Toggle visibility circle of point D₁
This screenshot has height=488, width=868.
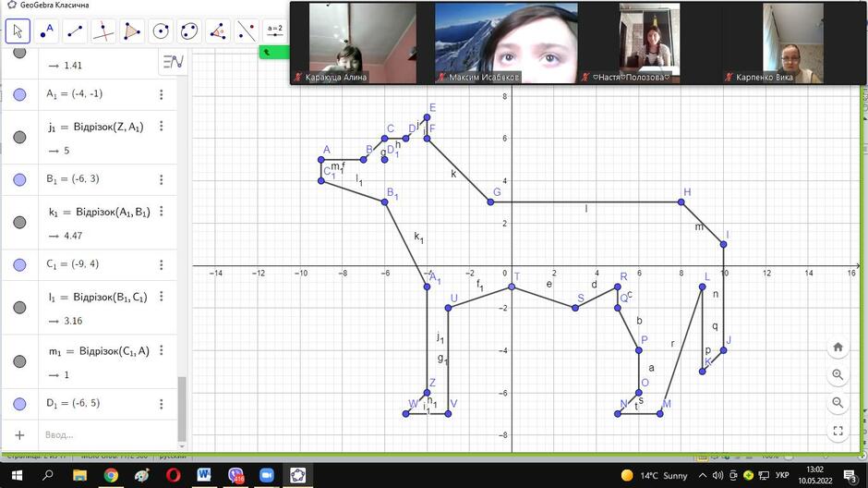(19, 404)
